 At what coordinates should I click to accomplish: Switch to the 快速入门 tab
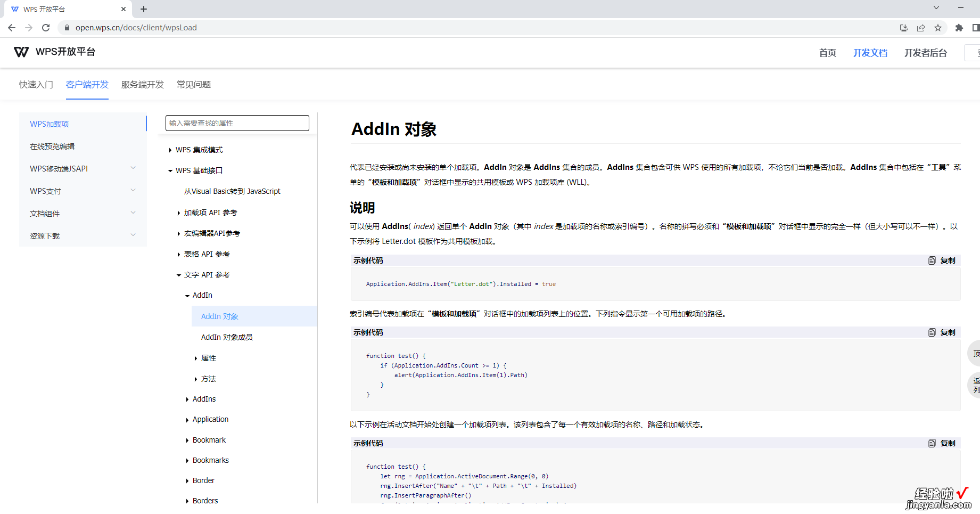[36, 85]
